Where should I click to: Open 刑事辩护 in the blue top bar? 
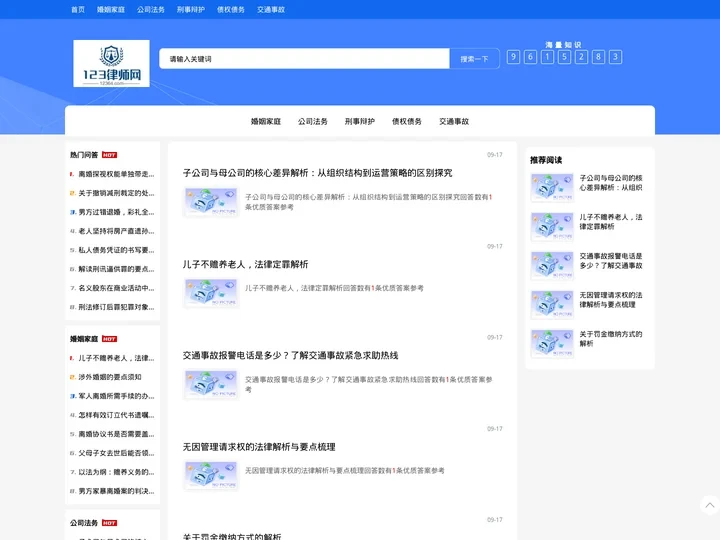(191, 10)
